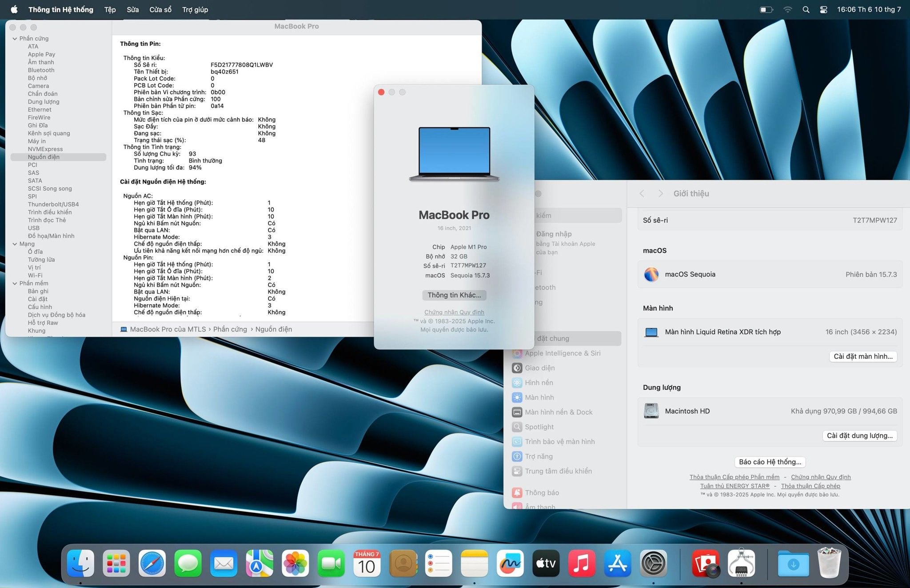Select Đồ họa/Màn hình in sidebar

pyautogui.click(x=51, y=236)
